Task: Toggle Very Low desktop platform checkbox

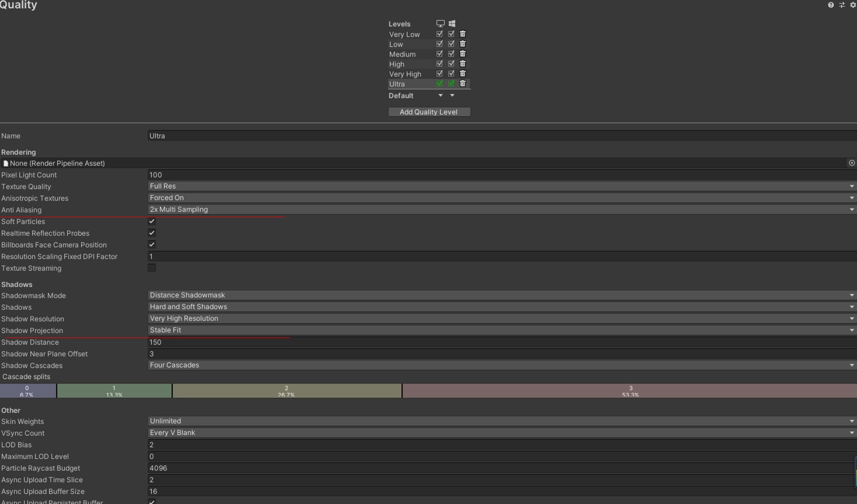Action: click(x=440, y=34)
